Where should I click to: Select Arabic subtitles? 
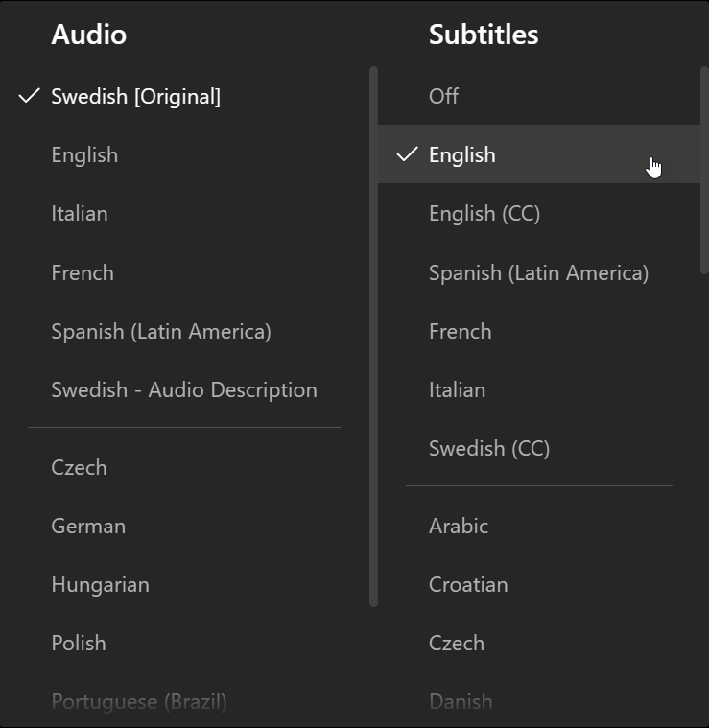point(459,527)
